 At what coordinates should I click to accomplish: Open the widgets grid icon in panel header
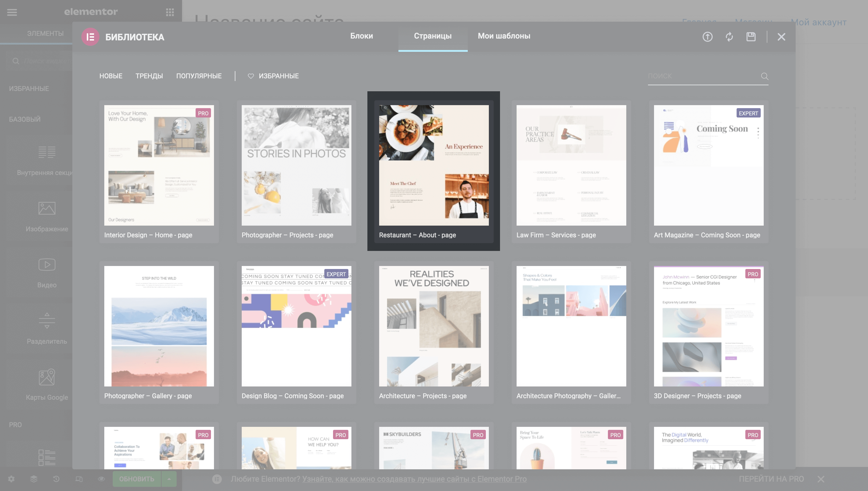click(x=170, y=12)
